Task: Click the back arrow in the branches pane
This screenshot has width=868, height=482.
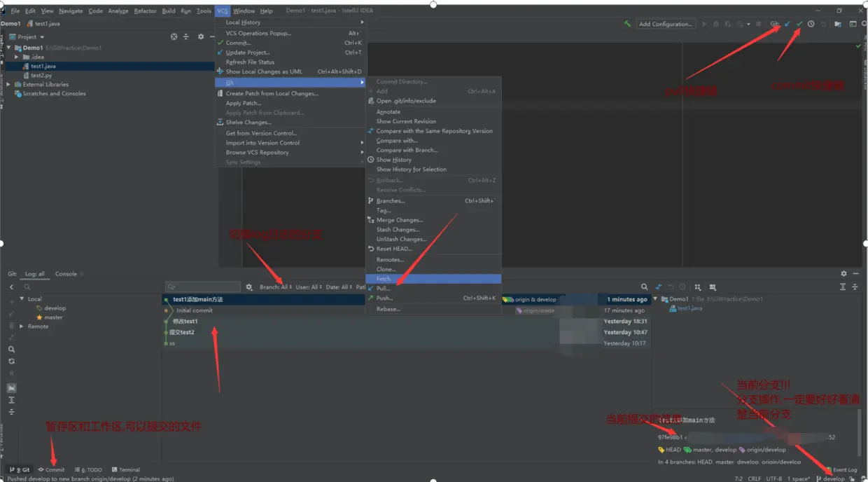Action: tap(11, 287)
